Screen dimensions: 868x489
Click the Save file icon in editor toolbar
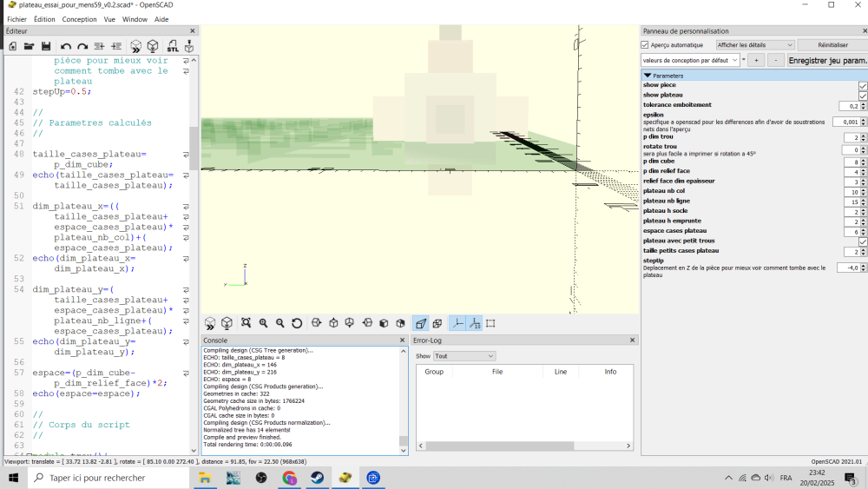pos(45,46)
